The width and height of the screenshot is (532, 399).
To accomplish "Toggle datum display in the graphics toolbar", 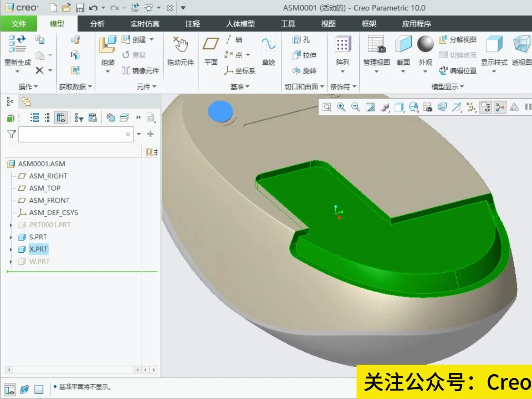I will click(471, 107).
